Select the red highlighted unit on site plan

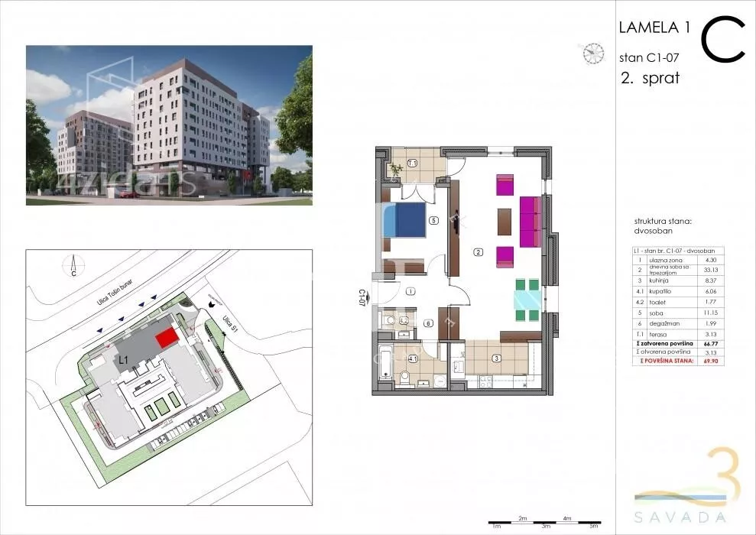(x=166, y=338)
